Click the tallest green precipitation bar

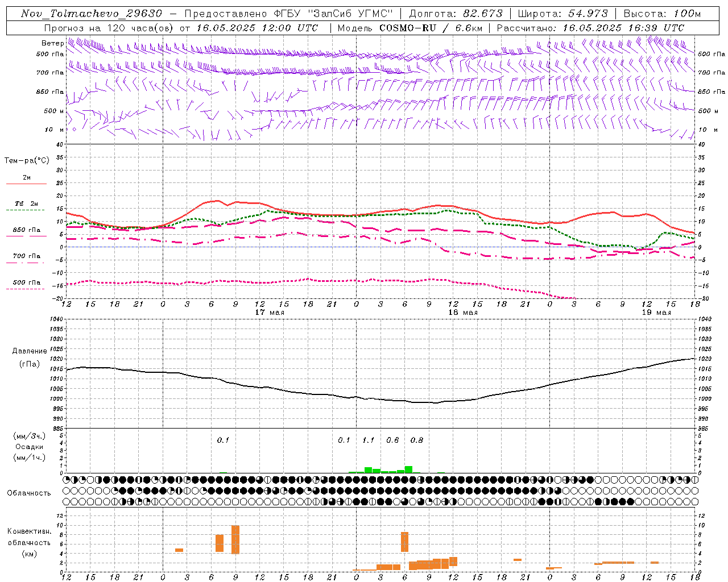408,469
